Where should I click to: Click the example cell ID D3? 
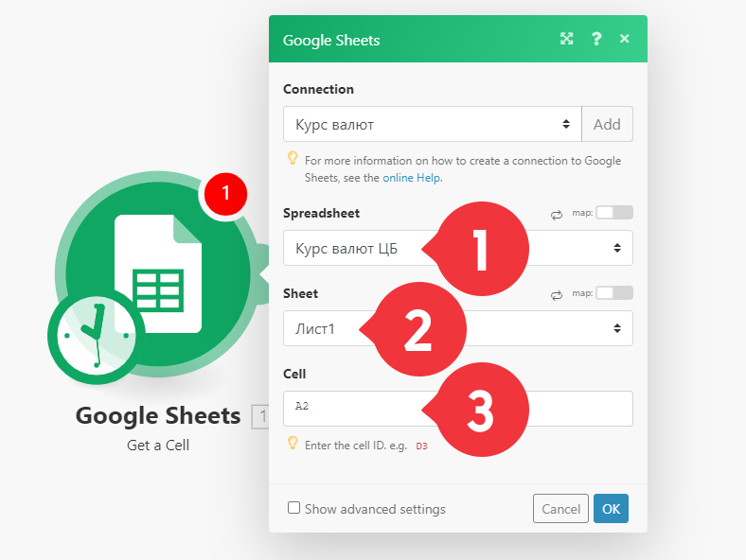click(421, 446)
